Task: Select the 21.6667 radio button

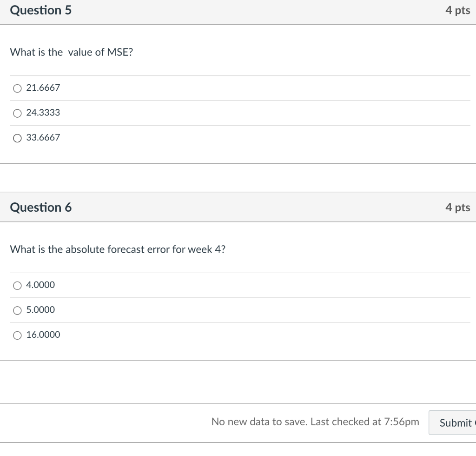Action: [x=17, y=88]
